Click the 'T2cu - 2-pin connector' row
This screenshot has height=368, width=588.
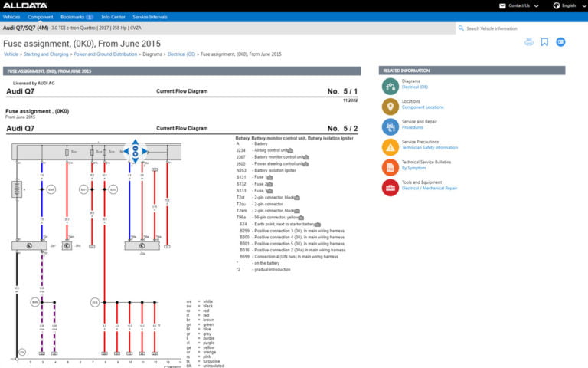(260, 204)
